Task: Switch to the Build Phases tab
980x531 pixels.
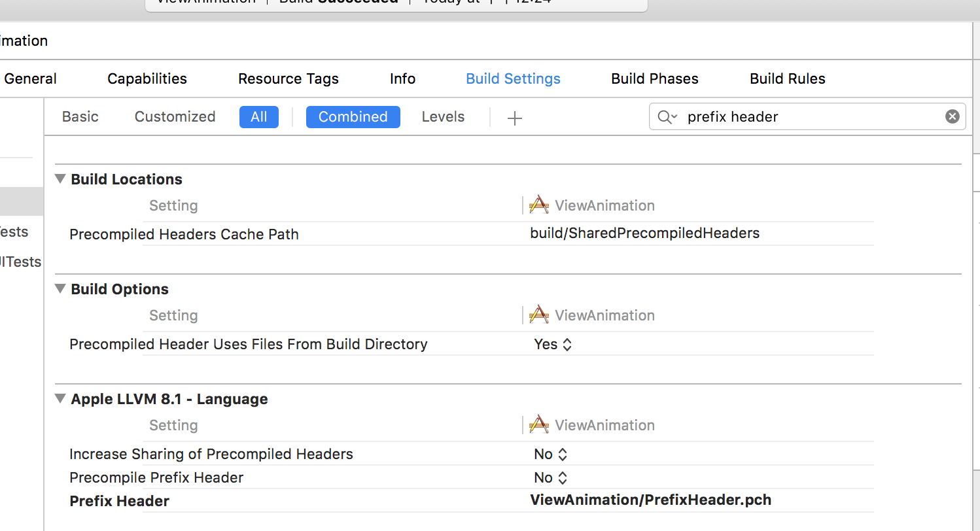Action: tap(654, 78)
